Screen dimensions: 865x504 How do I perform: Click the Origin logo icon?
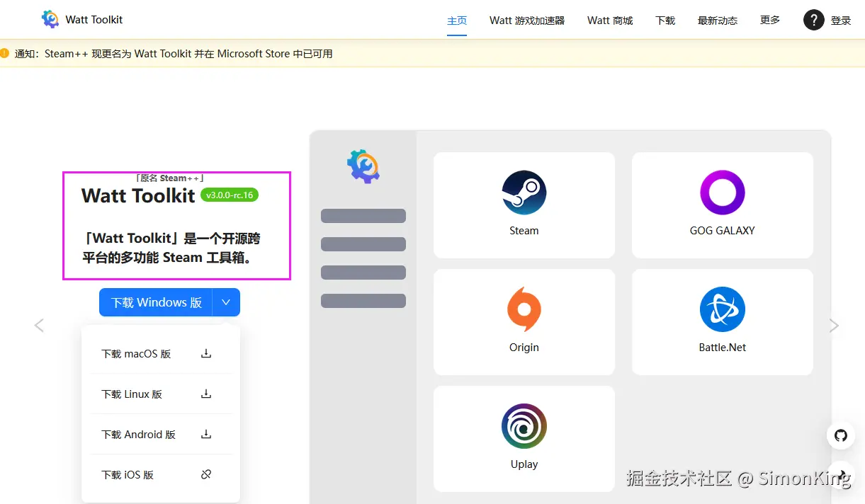[524, 309]
